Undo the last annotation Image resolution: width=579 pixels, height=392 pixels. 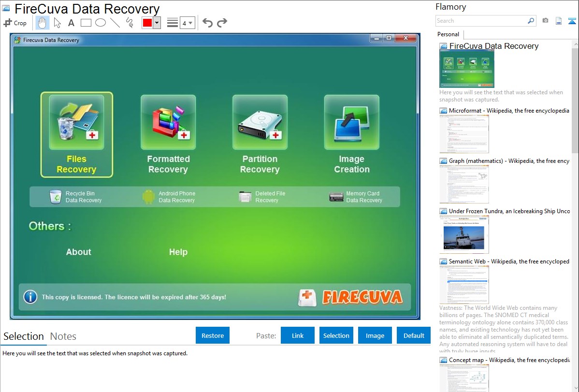pyautogui.click(x=207, y=23)
